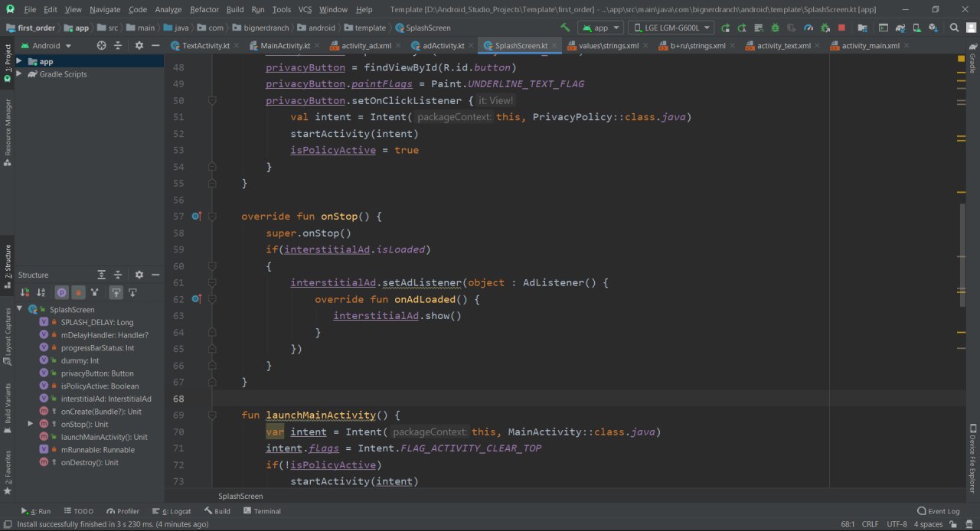980x531 pixels.
Task: Open the app run configuration dropdown
Action: click(601, 28)
